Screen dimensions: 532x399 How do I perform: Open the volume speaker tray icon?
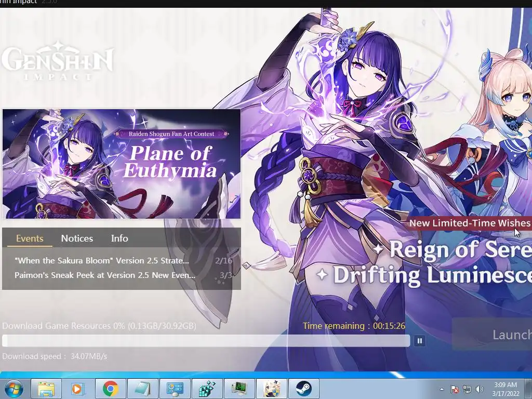[x=480, y=390]
